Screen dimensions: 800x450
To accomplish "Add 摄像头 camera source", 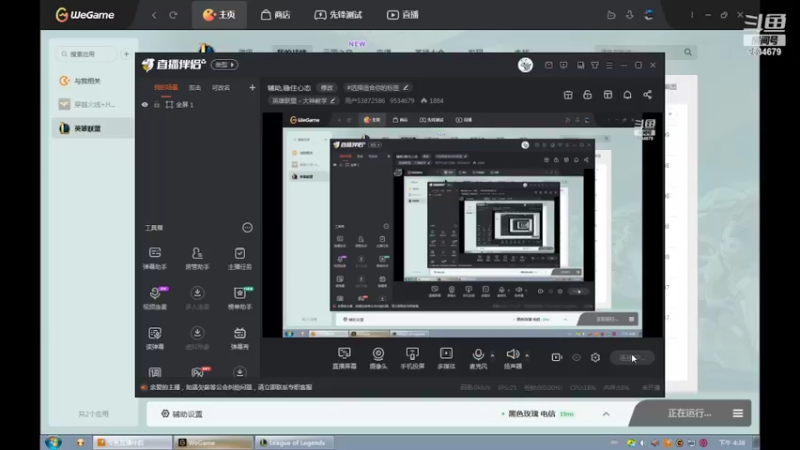I will click(x=378, y=358).
